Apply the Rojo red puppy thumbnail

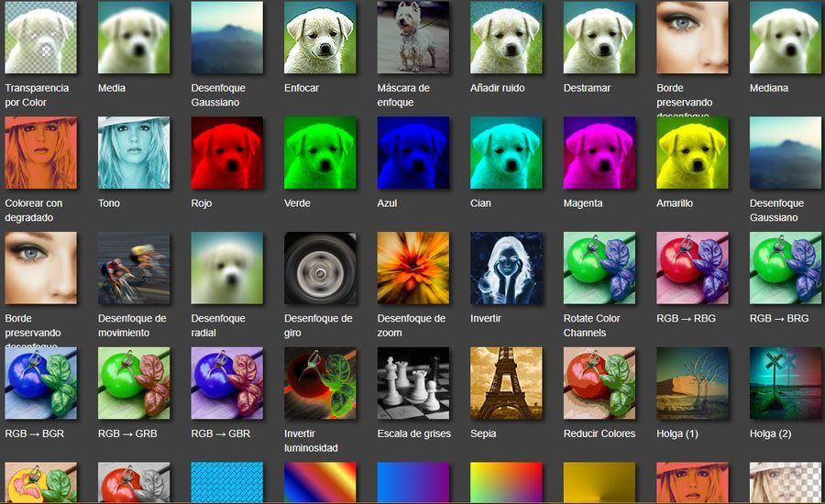[226, 152]
